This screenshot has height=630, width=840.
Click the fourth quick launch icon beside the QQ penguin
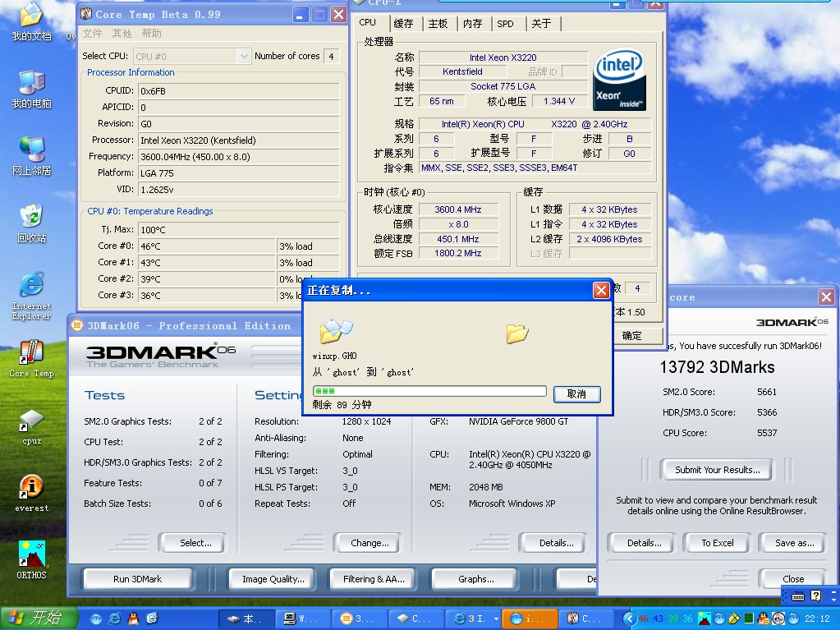click(153, 619)
